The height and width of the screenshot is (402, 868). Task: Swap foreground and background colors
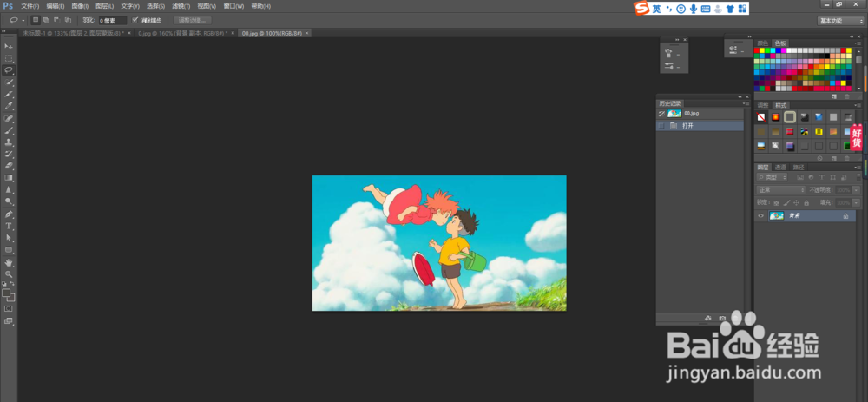(x=13, y=284)
